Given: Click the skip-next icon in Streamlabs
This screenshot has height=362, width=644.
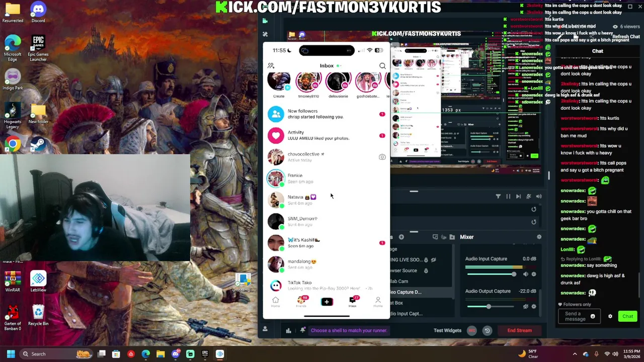Looking at the screenshot, I should [518, 197].
